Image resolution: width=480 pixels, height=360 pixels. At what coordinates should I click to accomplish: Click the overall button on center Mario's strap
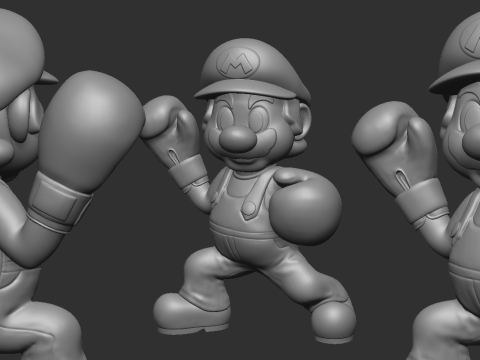click(249, 207)
